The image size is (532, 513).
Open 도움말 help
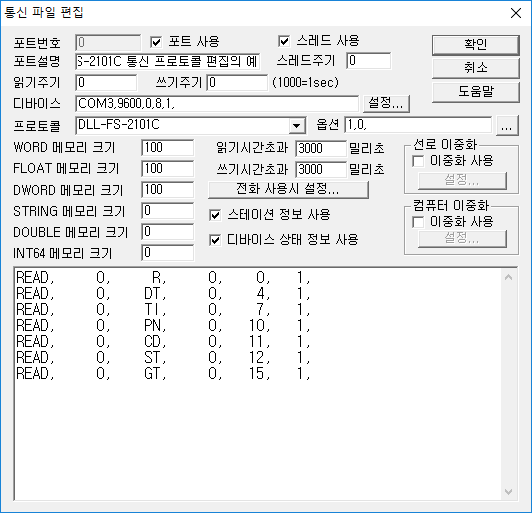(x=475, y=91)
